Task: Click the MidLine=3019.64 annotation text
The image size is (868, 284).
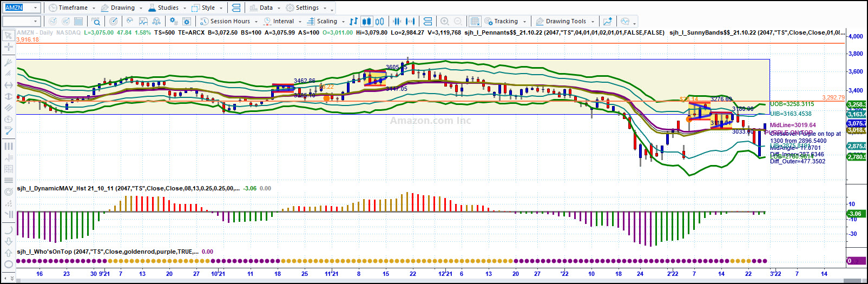Action: click(793, 125)
